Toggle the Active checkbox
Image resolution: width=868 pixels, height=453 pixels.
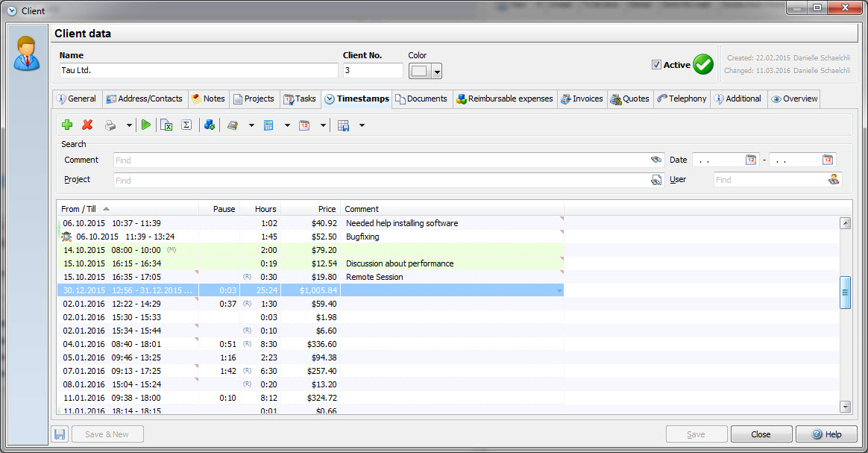pos(656,65)
